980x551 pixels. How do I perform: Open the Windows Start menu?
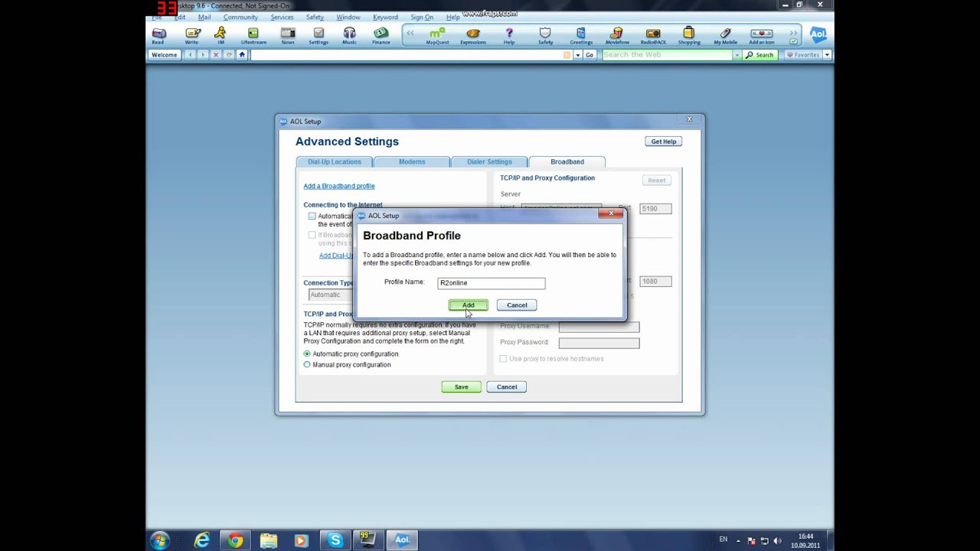[x=159, y=540]
